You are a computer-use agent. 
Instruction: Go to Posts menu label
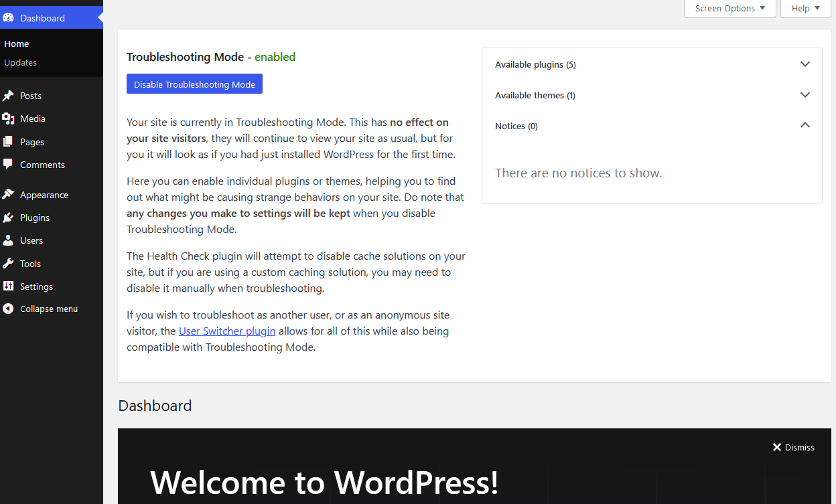tap(31, 96)
